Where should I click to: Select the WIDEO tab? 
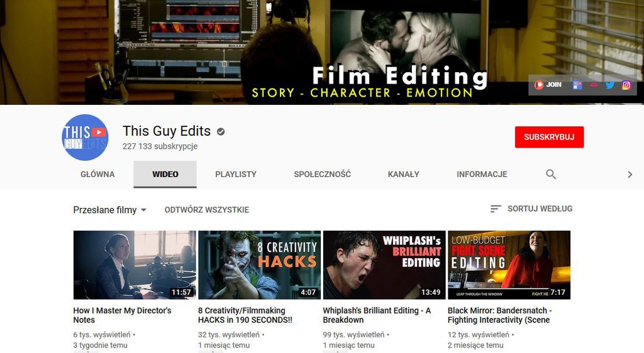point(165,174)
